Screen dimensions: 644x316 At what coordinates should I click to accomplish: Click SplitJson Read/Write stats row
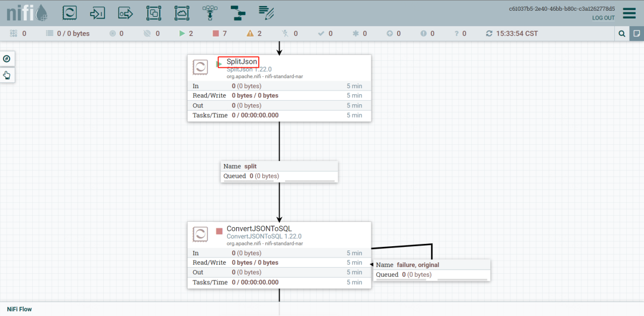click(x=279, y=95)
